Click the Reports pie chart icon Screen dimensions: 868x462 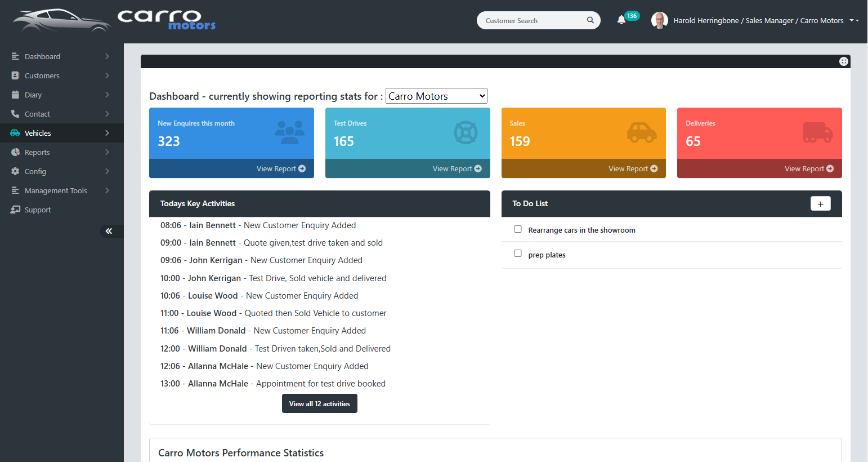(x=15, y=152)
